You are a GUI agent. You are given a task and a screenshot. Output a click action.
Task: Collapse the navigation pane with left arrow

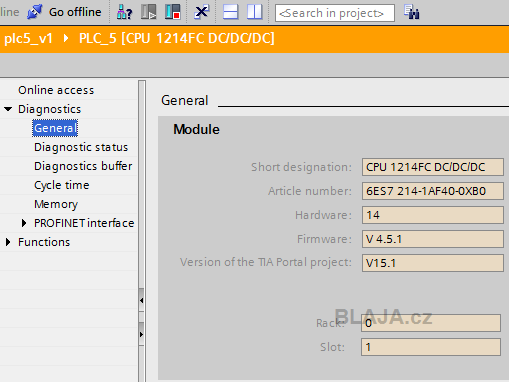pos(142,300)
